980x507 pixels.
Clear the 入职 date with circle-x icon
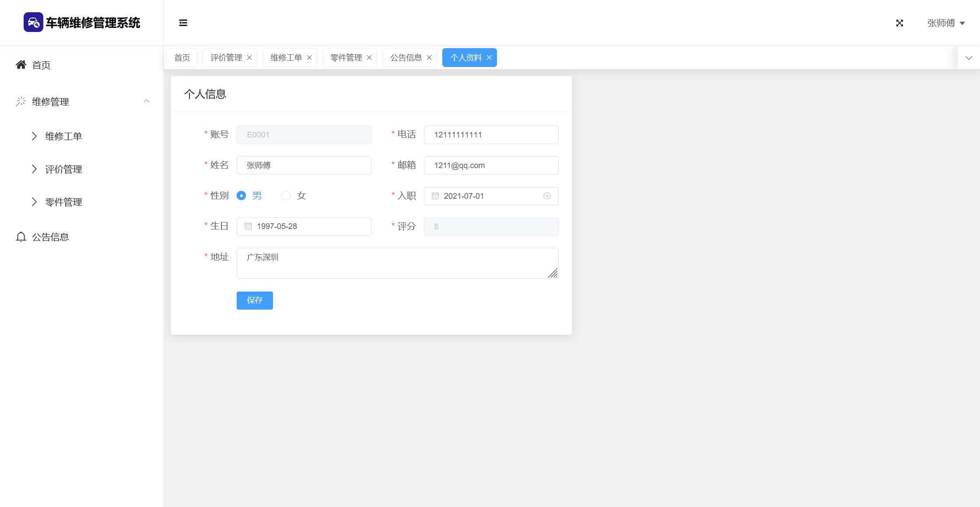547,196
